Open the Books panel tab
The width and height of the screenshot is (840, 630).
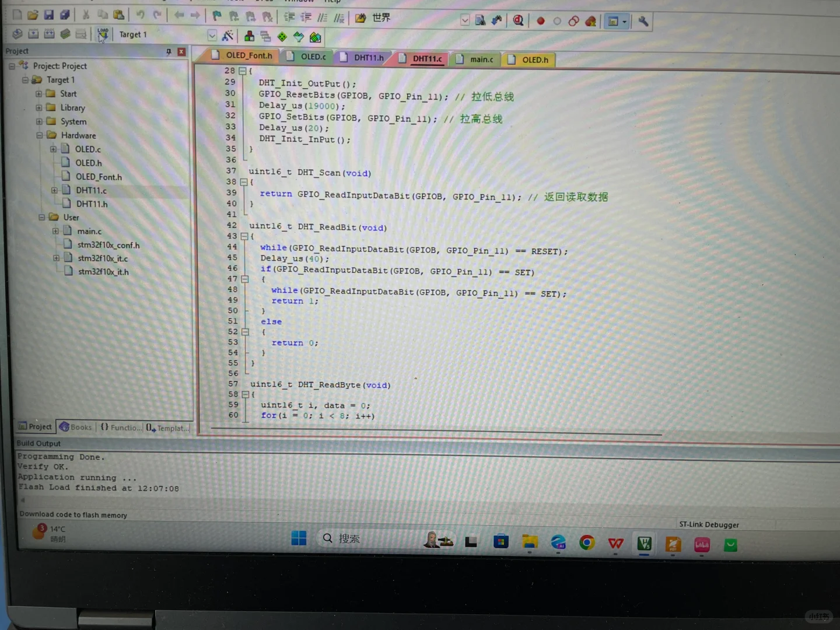pyautogui.click(x=76, y=427)
